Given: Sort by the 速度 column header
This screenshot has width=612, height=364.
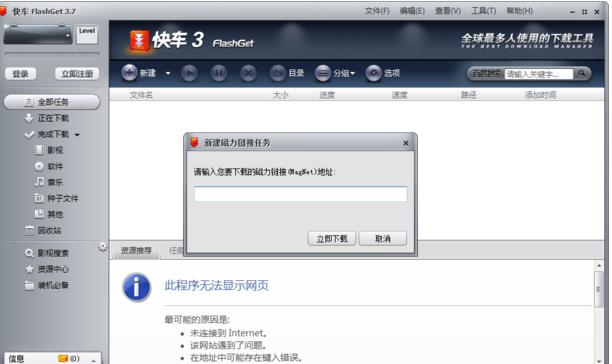Looking at the screenshot, I should click(x=399, y=95).
